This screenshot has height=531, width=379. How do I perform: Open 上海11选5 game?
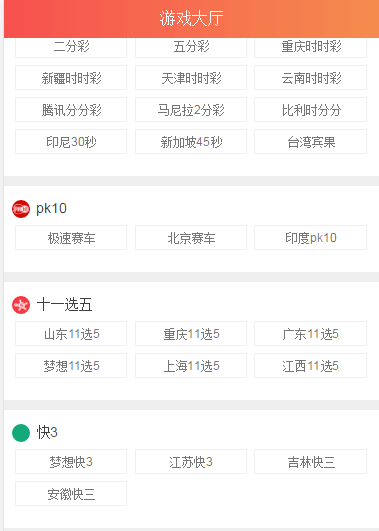click(x=191, y=366)
